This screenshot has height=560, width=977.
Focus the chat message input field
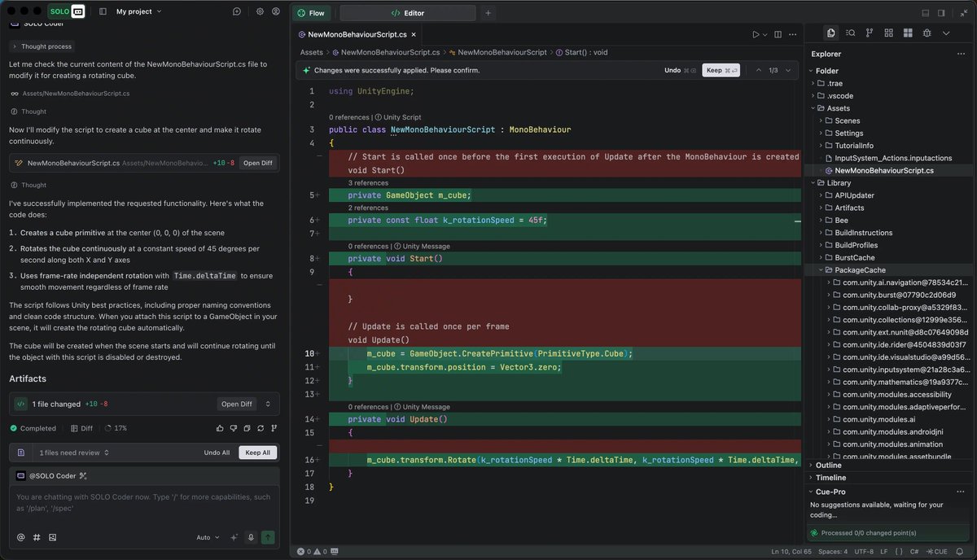click(144, 502)
